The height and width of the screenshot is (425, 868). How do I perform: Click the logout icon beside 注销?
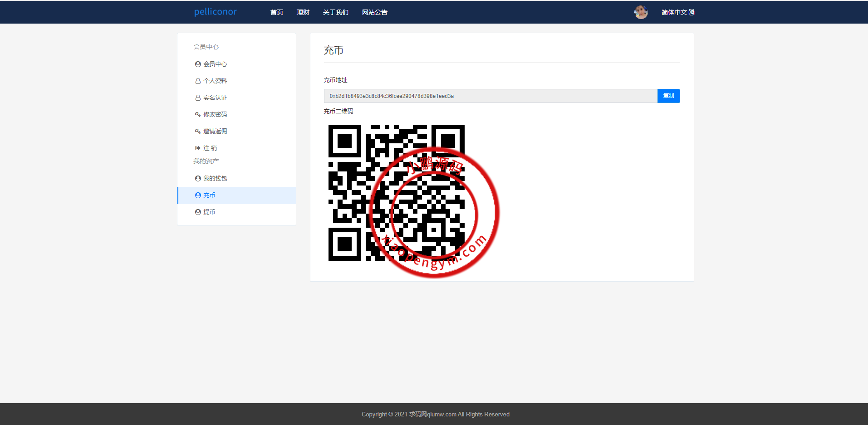[198, 148]
